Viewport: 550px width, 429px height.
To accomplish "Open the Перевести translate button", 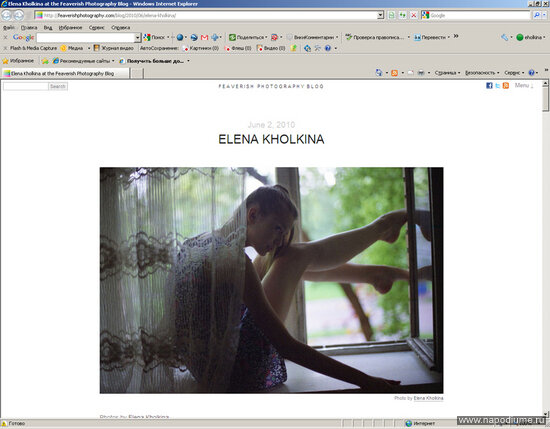I will pyautogui.click(x=430, y=37).
